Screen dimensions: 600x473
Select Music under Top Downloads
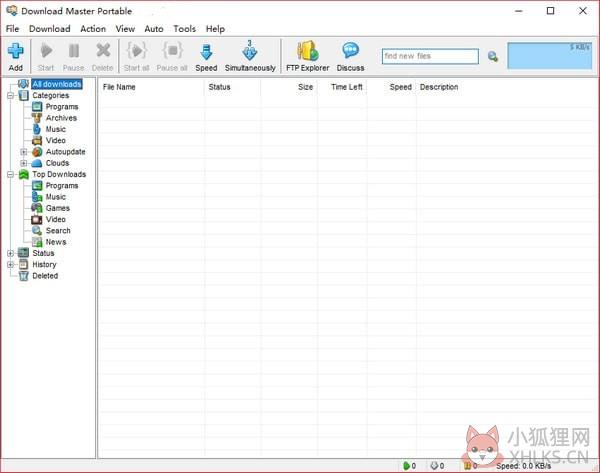pyautogui.click(x=56, y=197)
